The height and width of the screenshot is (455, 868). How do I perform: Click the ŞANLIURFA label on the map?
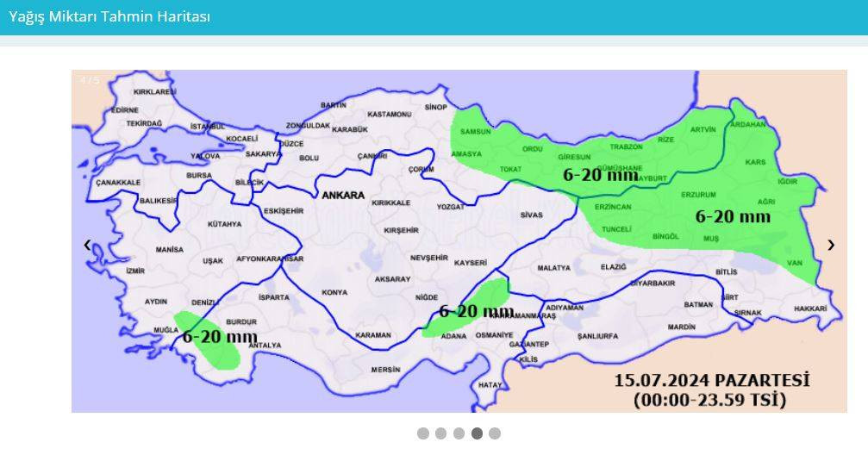pos(598,336)
